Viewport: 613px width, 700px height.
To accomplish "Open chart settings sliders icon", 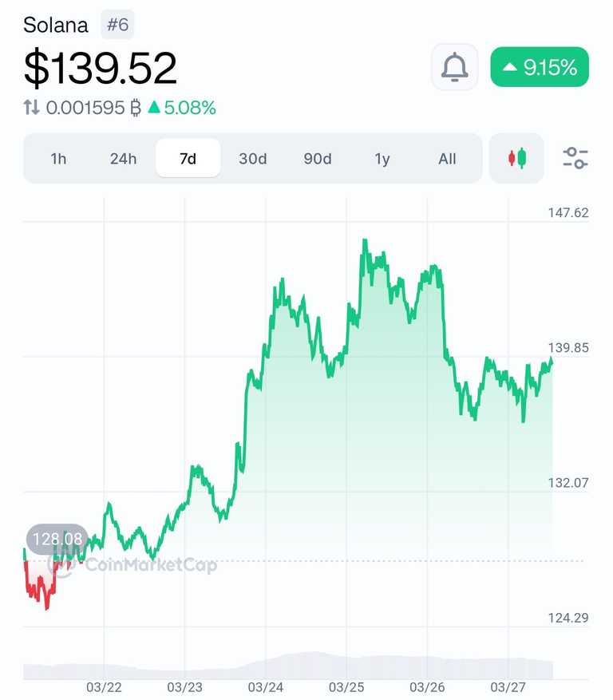I will tap(575, 158).
